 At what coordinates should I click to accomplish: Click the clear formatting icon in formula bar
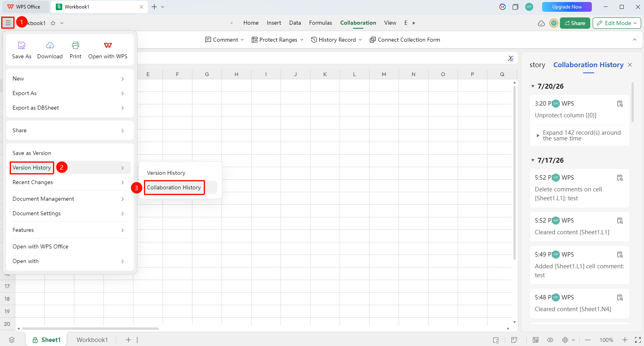(x=511, y=58)
